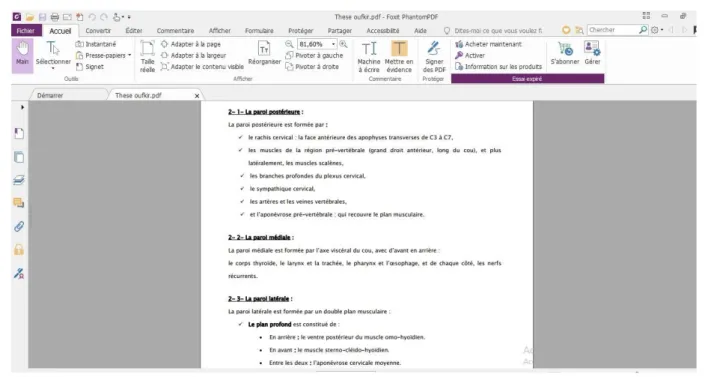Open the zoom percentage dropdown
This screenshot has width=705, height=377.
tap(333, 44)
